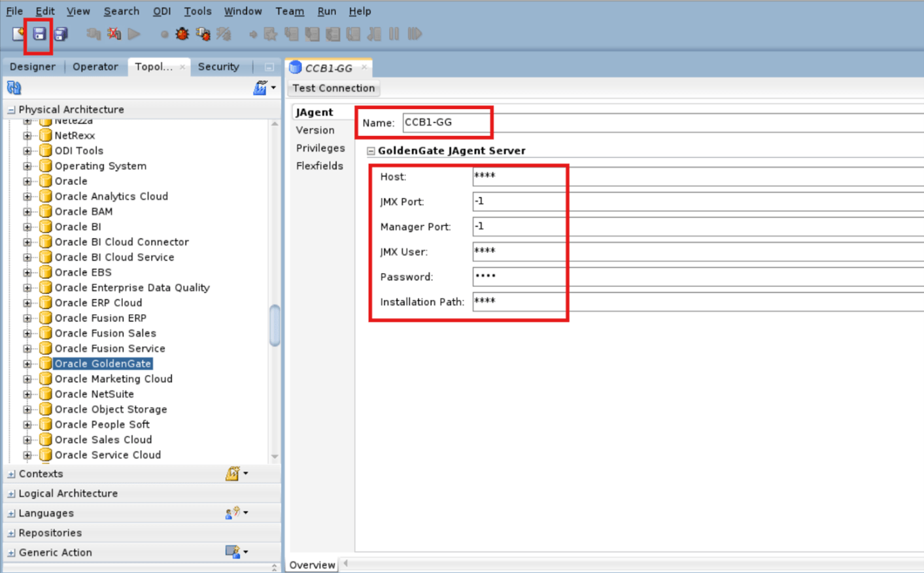Collapse the Physical Architecture section
The height and width of the screenshot is (573, 924).
(x=11, y=109)
